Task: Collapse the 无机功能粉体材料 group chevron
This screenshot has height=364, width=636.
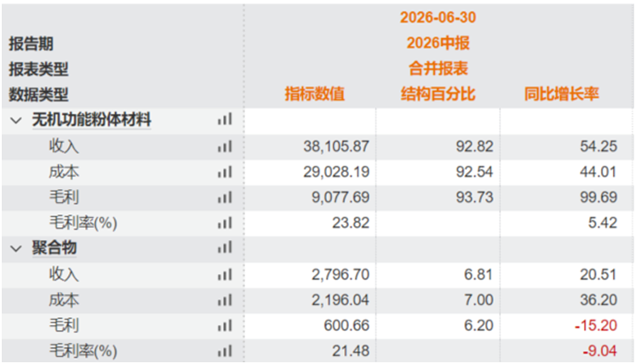Action: pos(16,121)
